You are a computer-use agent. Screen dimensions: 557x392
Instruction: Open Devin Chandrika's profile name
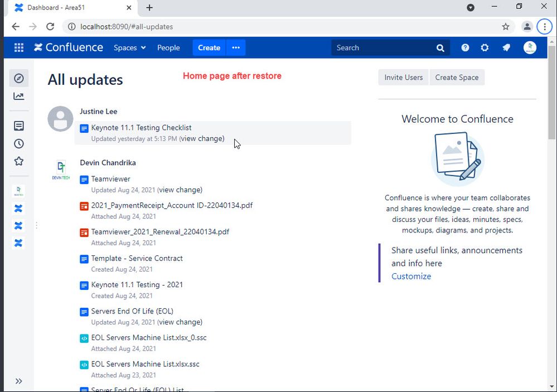click(108, 163)
